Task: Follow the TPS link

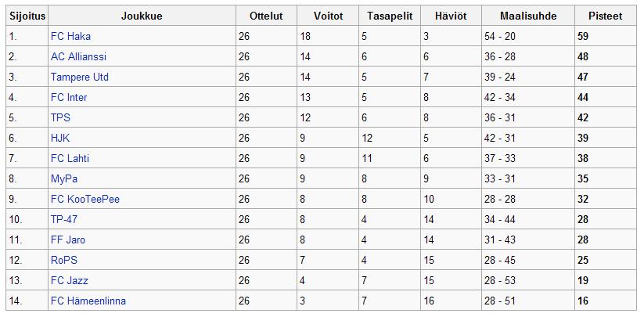Action: pos(60,118)
